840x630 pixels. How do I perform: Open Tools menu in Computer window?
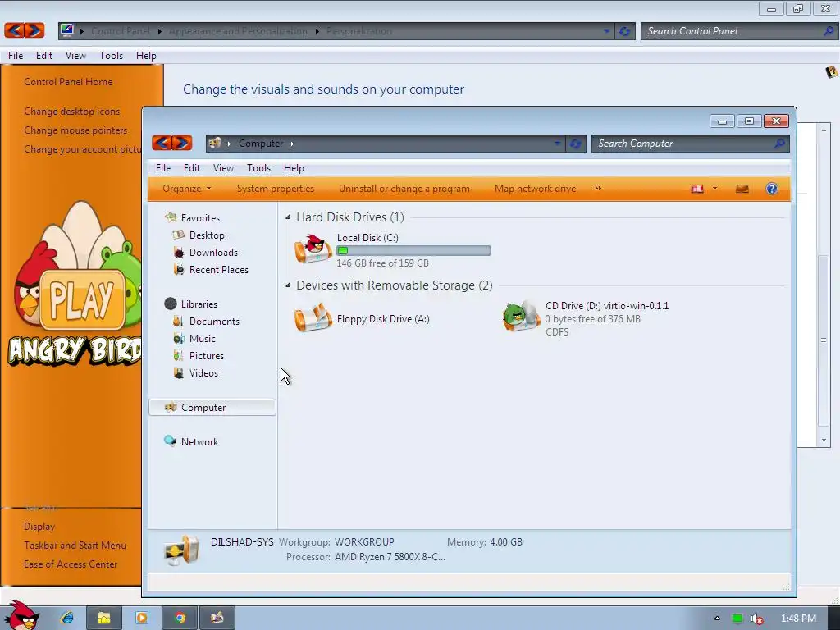click(x=258, y=167)
